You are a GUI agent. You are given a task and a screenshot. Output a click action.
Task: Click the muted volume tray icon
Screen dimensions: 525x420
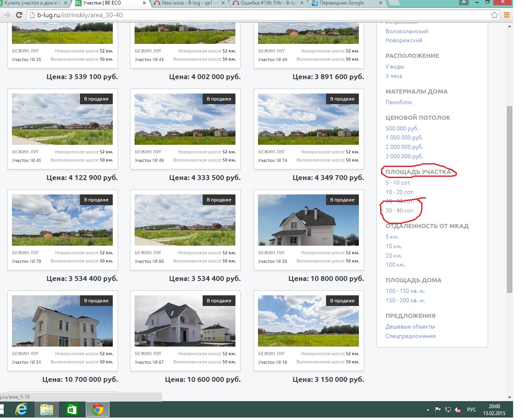[458, 410]
